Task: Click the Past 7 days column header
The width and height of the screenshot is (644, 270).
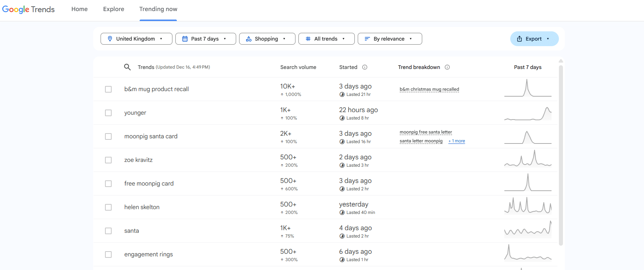Action: [x=528, y=67]
